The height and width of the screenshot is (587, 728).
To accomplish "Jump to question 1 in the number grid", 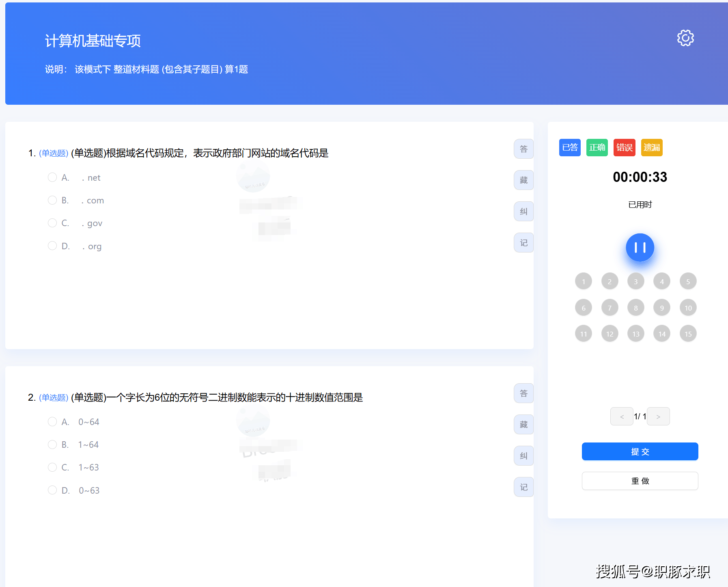I will click(x=584, y=281).
